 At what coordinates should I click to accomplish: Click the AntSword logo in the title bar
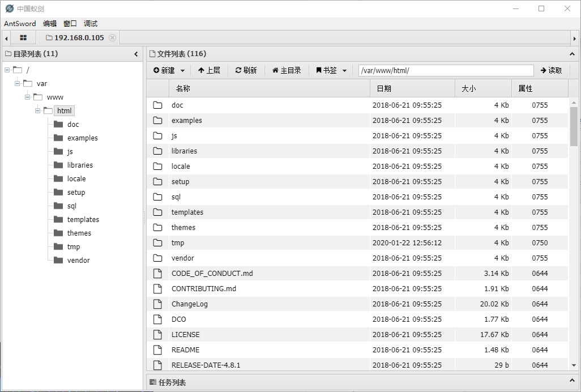pos(9,8)
